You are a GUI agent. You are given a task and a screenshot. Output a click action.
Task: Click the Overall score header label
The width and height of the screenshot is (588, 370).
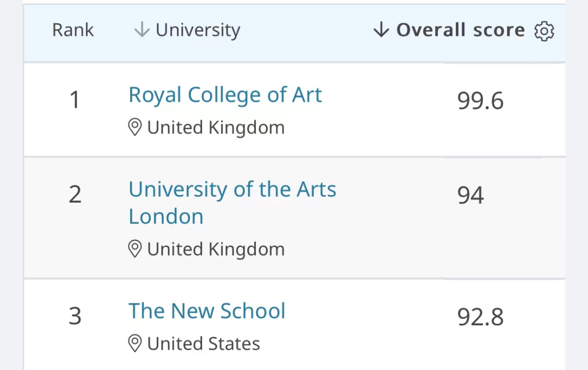[461, 29]
